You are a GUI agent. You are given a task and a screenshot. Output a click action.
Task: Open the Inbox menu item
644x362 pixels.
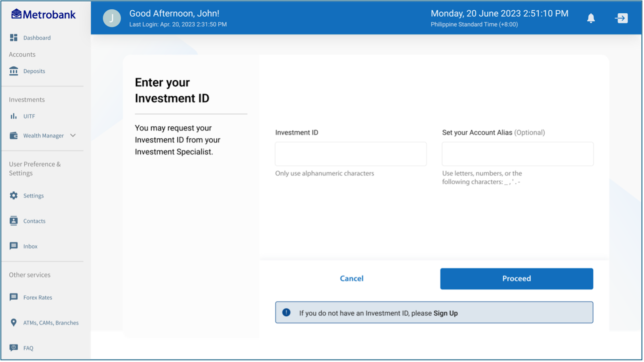coord(30,246)
